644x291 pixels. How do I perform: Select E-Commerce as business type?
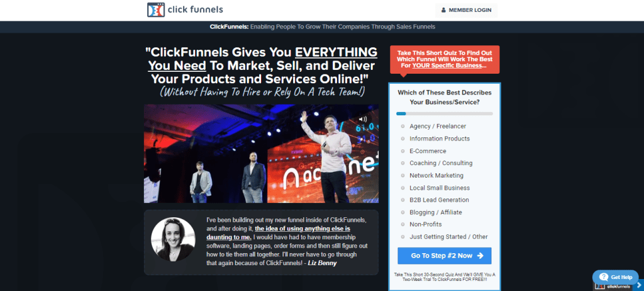(x=402, y=151)
